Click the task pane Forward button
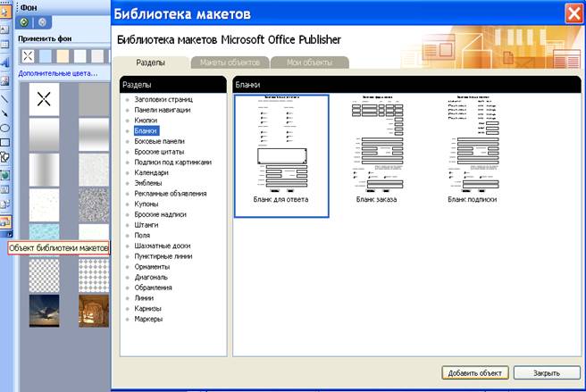This screenshot has width=586, height=392. point(42,22)
